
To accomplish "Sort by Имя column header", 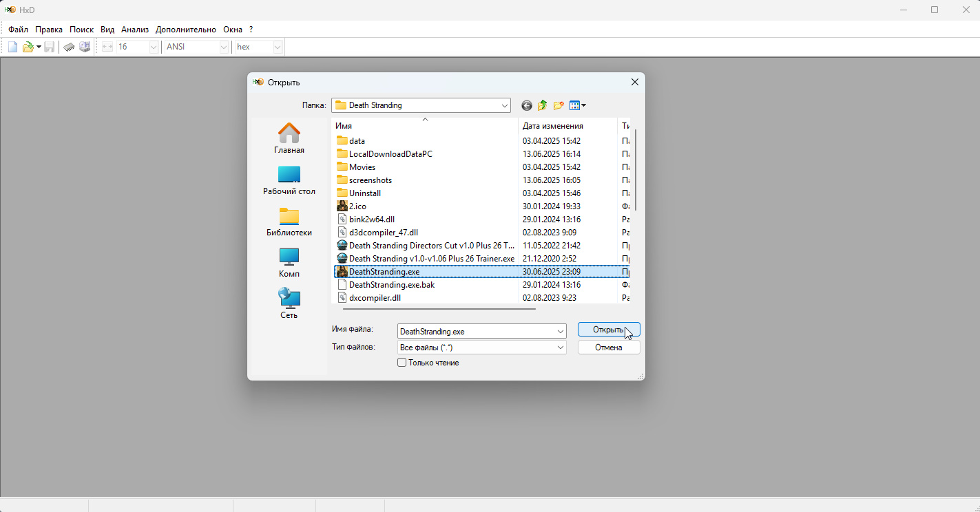I will [425, 126].
